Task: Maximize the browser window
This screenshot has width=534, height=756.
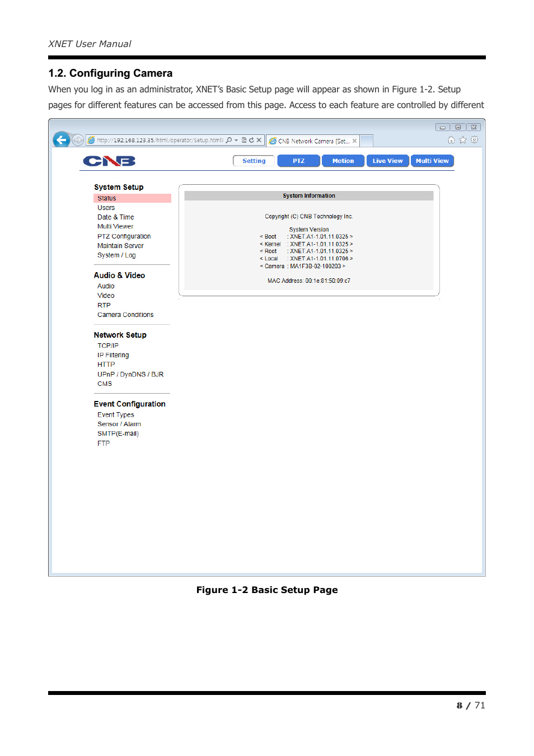Action: click(x=458, y=127)
